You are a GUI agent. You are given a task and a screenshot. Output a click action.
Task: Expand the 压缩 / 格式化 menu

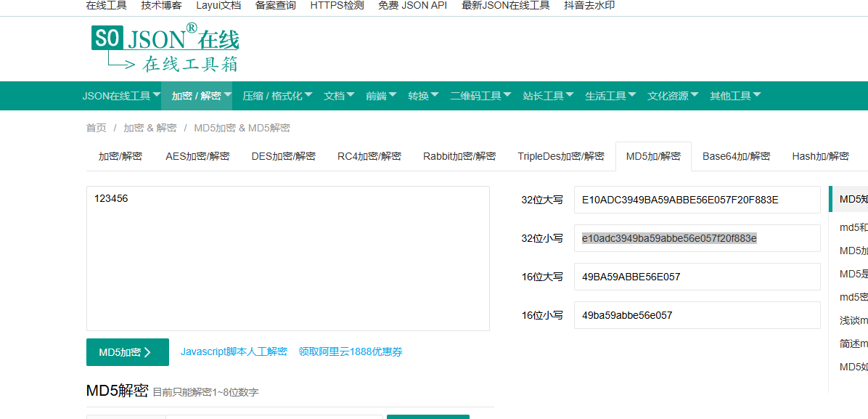coord(277,96)
